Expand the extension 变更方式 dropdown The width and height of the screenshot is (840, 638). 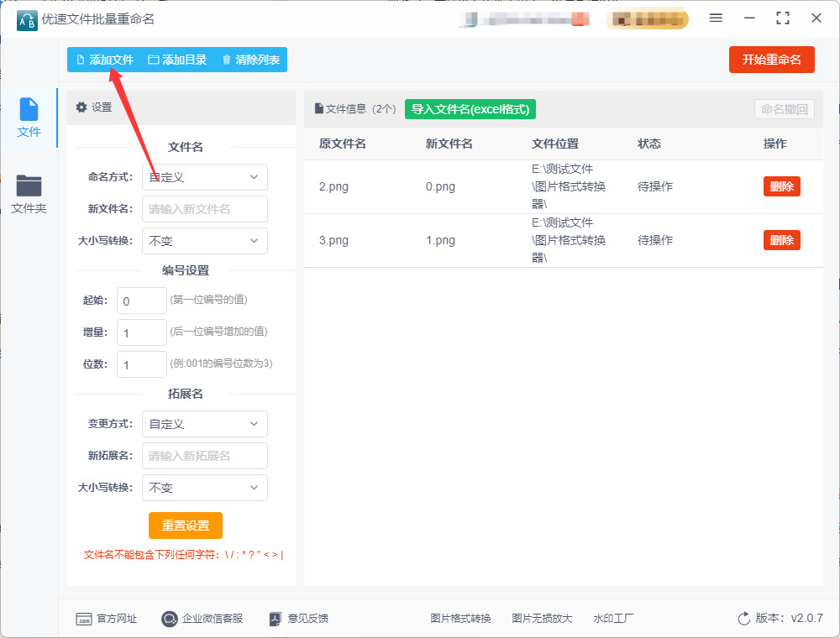pos(205,424)
